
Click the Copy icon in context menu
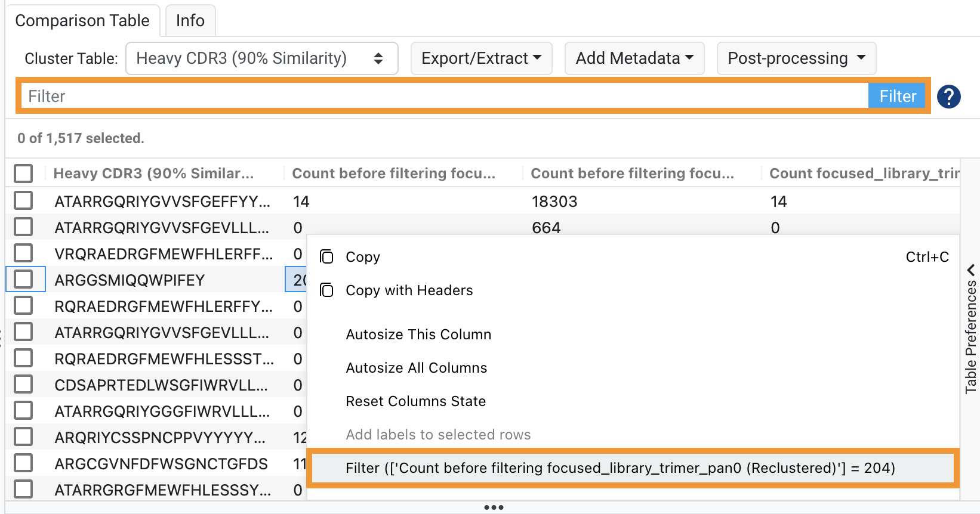[326, 257]
